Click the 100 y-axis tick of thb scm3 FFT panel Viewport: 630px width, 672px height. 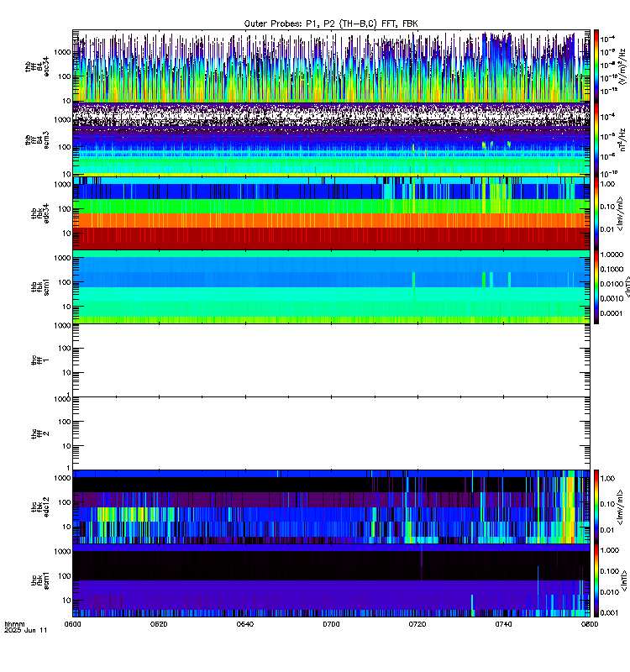coord(65,147)
